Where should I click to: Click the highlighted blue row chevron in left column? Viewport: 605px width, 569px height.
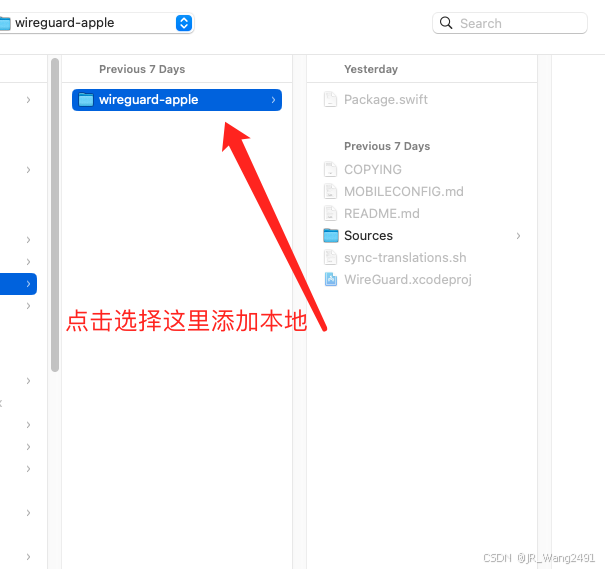pos(28,284)
